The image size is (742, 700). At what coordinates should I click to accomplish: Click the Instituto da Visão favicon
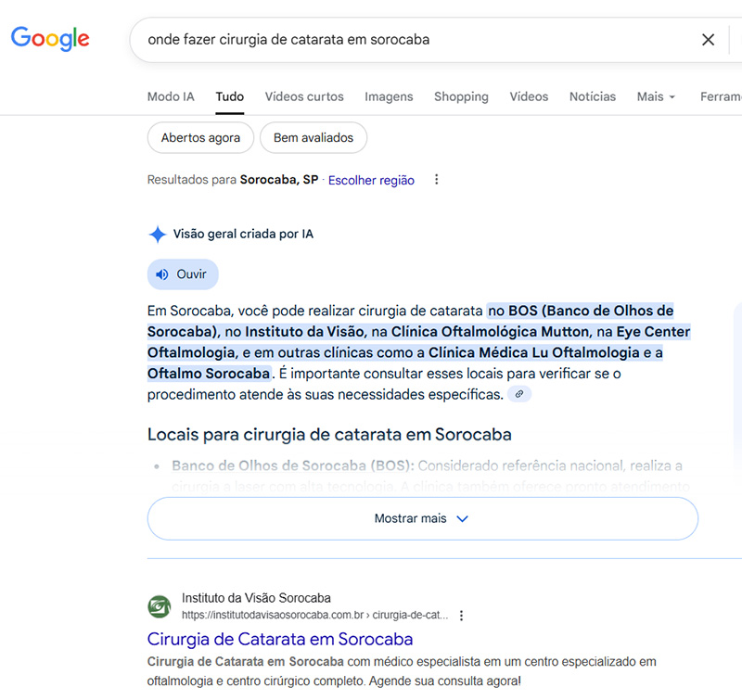click(x=159, y=606)
